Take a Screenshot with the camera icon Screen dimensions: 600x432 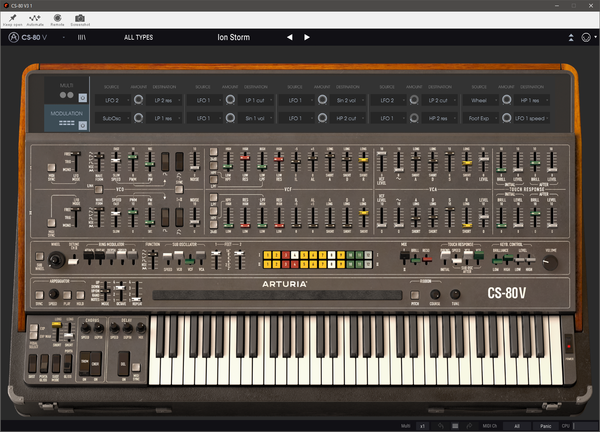(x=80, y=18)
